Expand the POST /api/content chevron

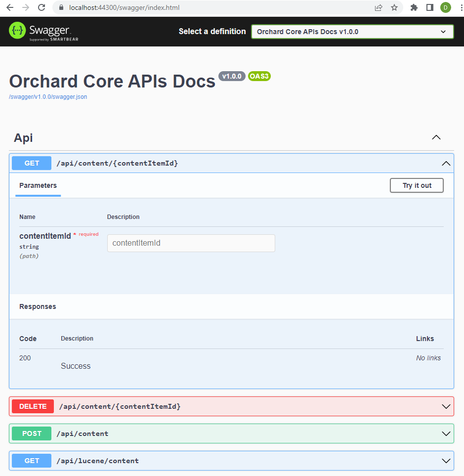pos(446,434)
